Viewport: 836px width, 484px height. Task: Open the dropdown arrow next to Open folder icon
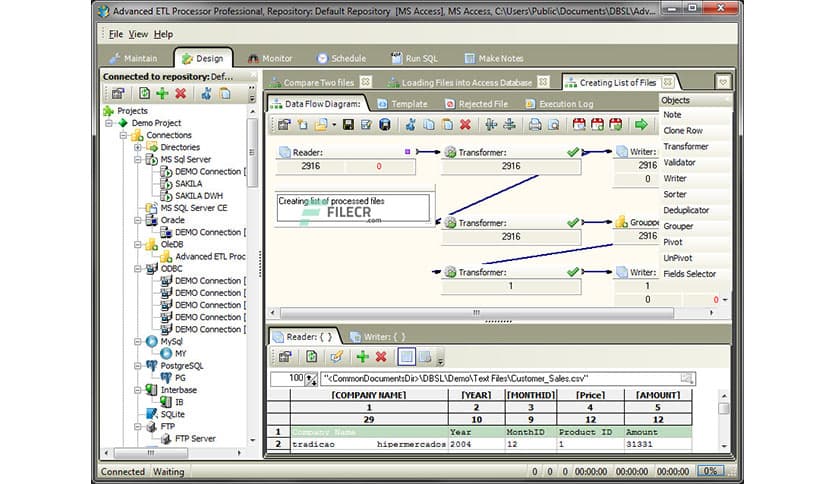tap(334, 125)
